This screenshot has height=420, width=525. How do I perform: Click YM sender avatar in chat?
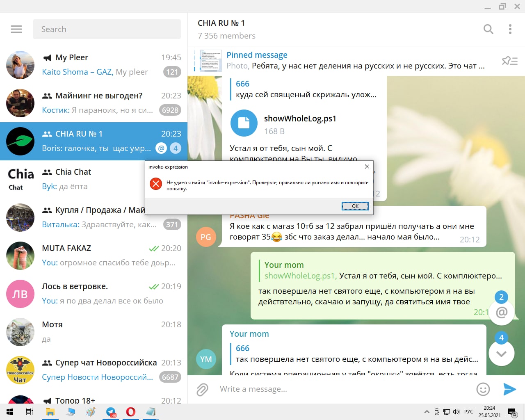click(206, 359)
